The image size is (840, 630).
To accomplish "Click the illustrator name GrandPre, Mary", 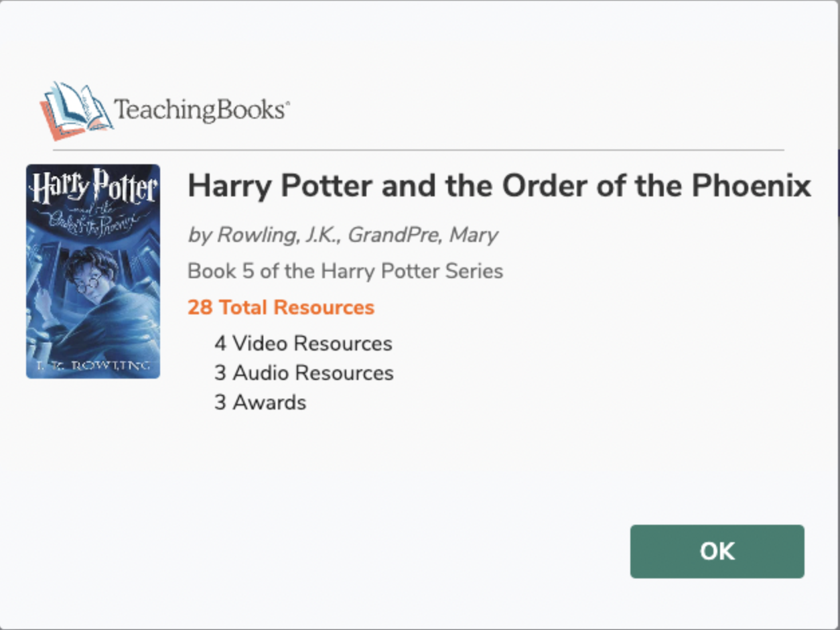I will coord(423,235).
